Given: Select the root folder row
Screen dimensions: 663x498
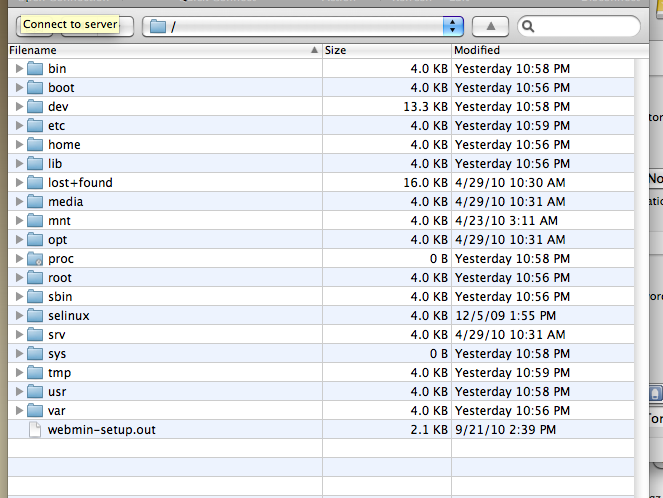Looking at the screenshot, I should [x=200, y=278].
